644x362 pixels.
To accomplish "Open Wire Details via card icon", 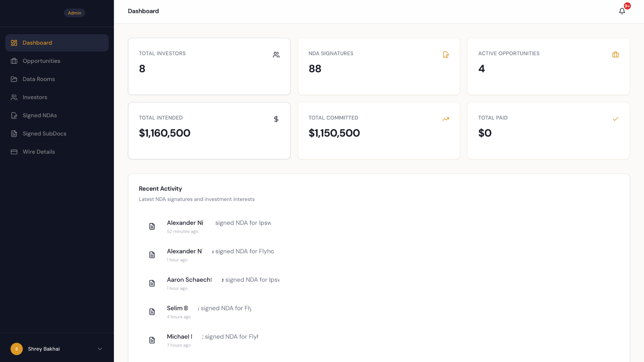I will 14,152.
